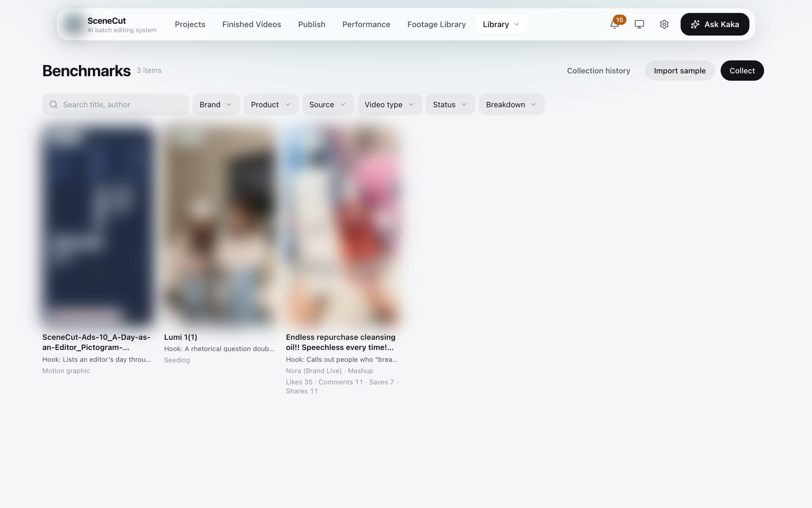Click the "3 items" count label
This screenshot has height=508, width=812.
tap(149, 70)
